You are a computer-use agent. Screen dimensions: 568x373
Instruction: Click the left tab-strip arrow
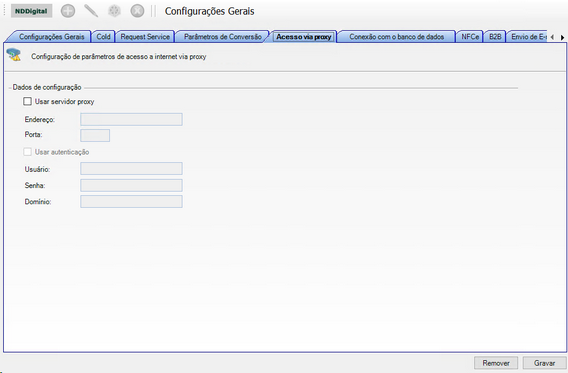552,37
